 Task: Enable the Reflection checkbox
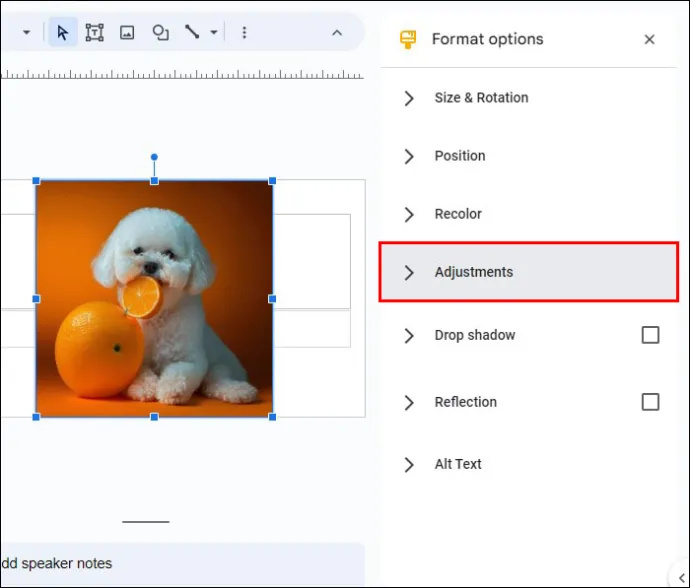(x=650, y=402)
